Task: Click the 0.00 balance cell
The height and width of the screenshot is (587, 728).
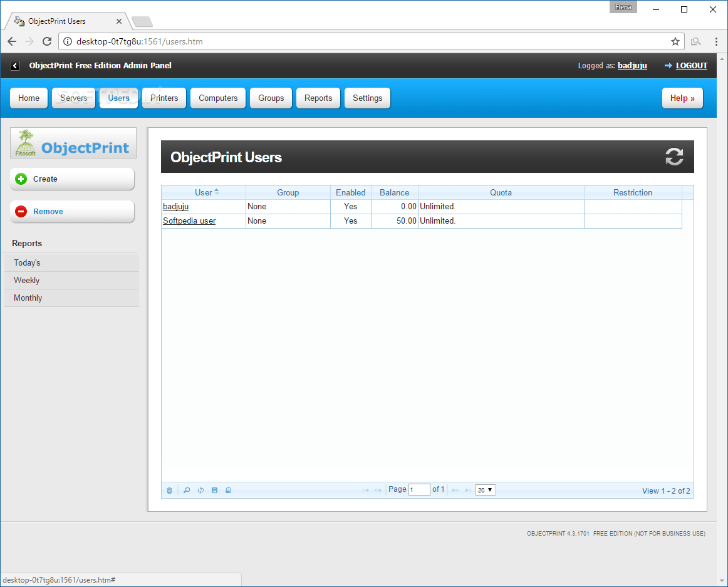Action: [x=394, y=207]
